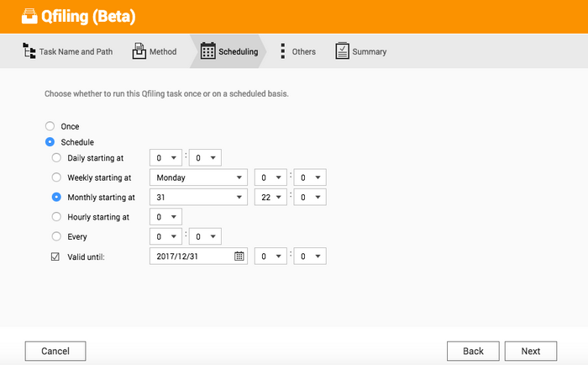
Task: Choose Daily starting at option
Action: pyautogui.click(x=56, y=158)
